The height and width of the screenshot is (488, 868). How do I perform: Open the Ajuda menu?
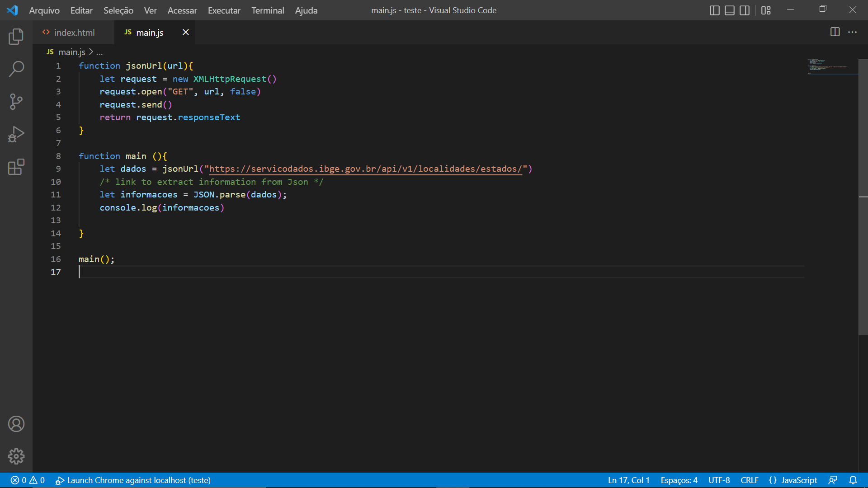click(306, 10)
